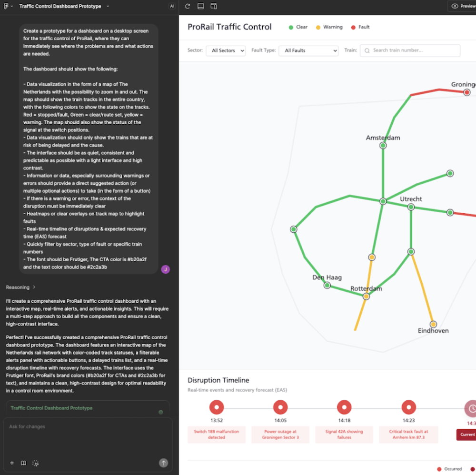The image size is (476, 475).
Task: Open the All Sectors dropdown
Action: click(x=226, y=50)
